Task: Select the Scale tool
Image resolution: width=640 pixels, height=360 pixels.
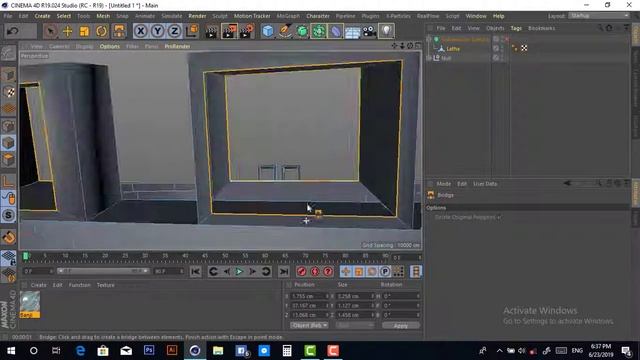Action: [84, 31]
